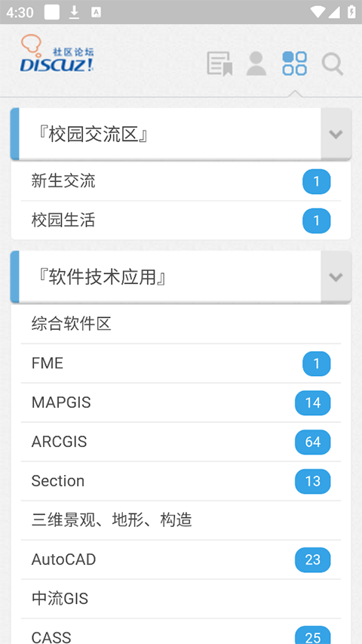Tap the download icon in status bar
Image resolution: width=362 pixels, height=644 pixels.
[x=74, y=12]
